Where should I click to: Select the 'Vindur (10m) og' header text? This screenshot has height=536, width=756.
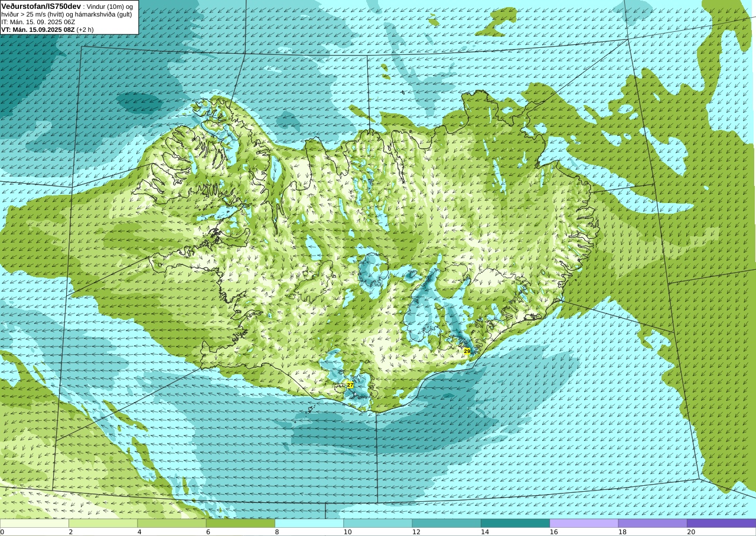[110, 6]
